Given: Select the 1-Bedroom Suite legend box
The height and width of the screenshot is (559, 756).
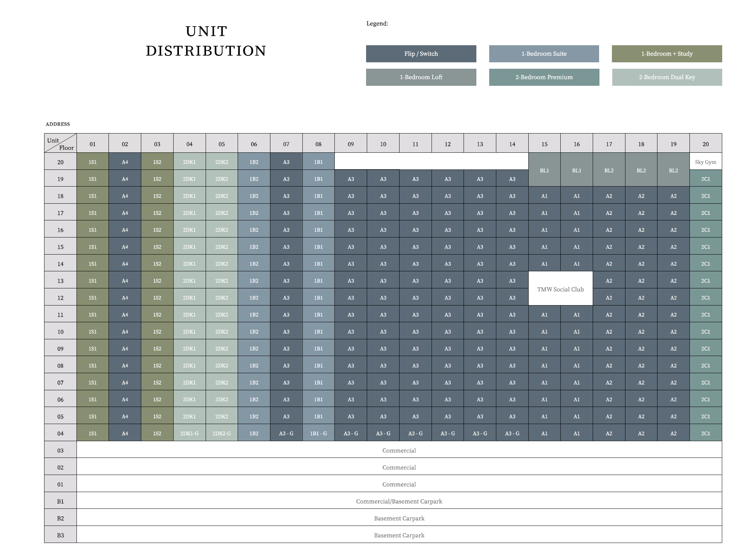Looking at the screenshot, I should click(544, 54).
